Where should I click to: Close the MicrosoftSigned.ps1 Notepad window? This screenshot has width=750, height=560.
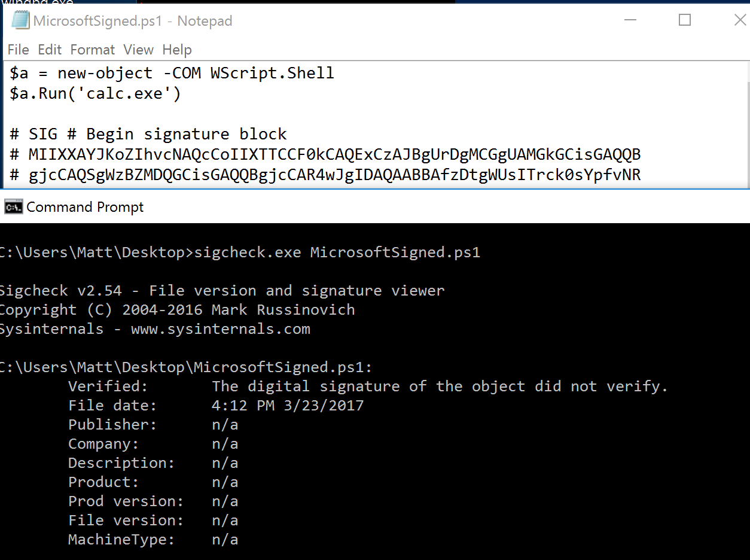tap(739, 20)
